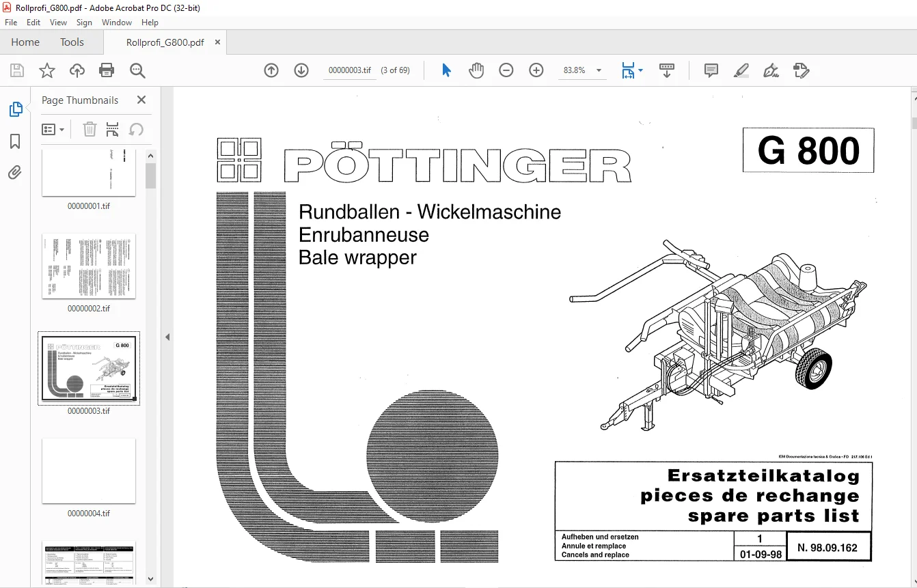Screen dimensions: 917x588
Task: Toggle the Bookmarks panel in sidebar
Action: point(15,141)
